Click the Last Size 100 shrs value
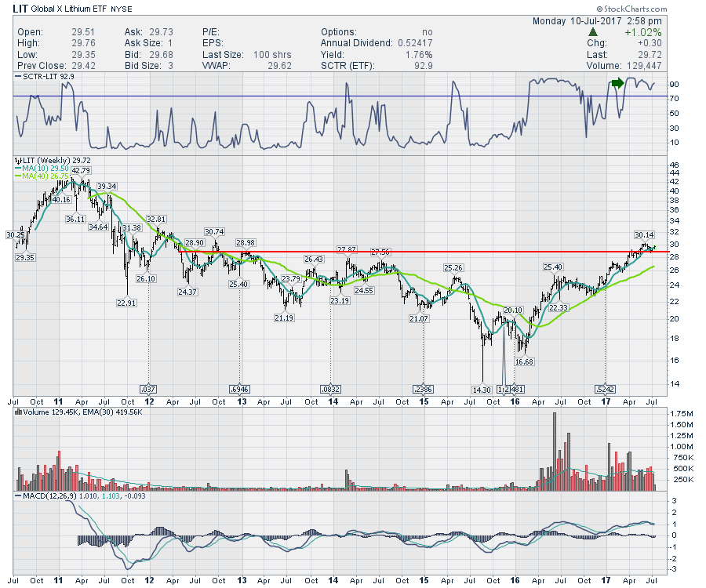Viewport: 706px width, 588px height. [272, 54]
